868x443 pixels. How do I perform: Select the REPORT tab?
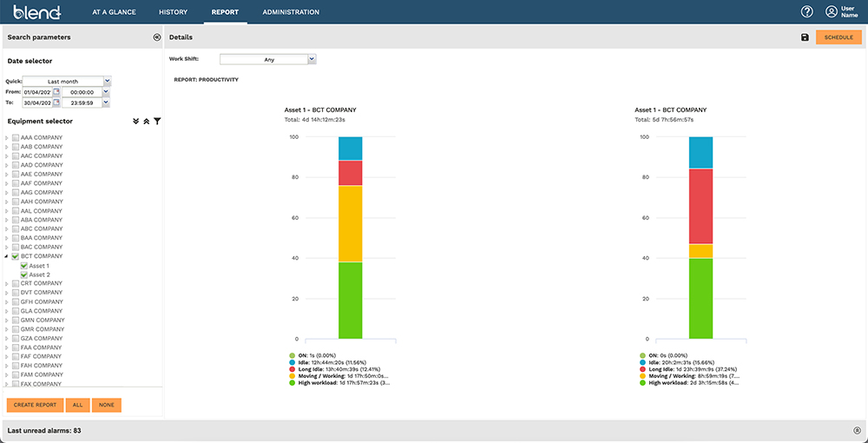(226, 11)
